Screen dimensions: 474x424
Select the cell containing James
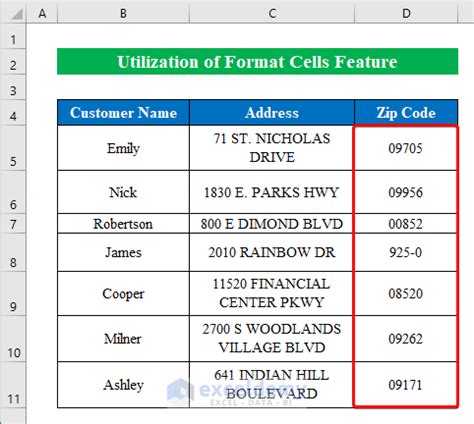tap(123, 252)
